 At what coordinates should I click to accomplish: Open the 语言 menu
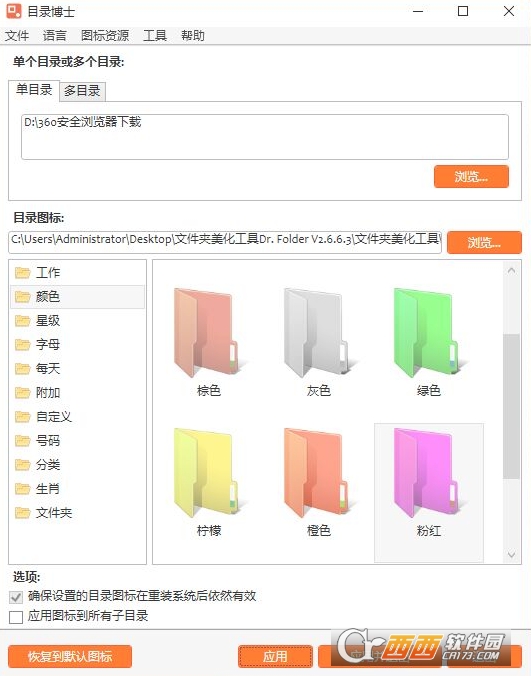(55, 35)
